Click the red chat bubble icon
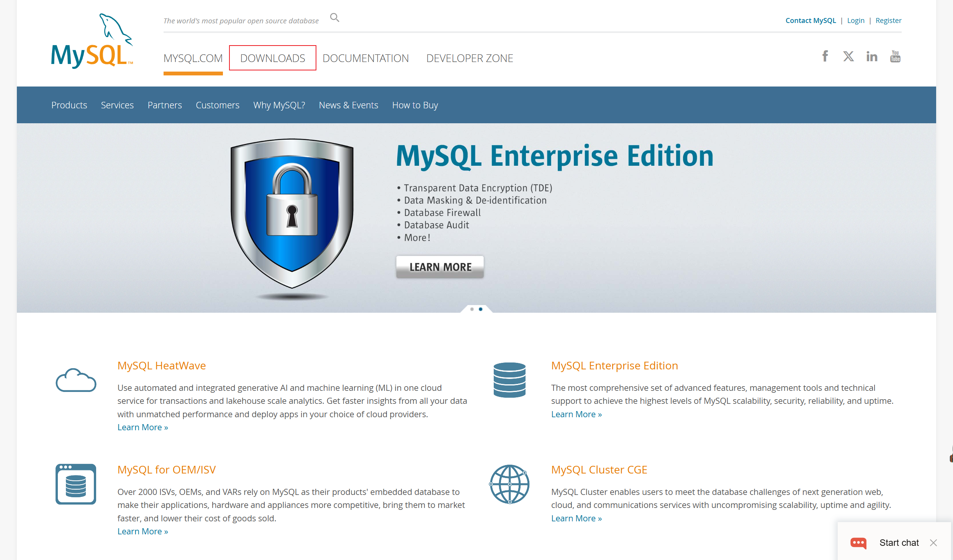953x560 pixels. (x=858, y=543)
